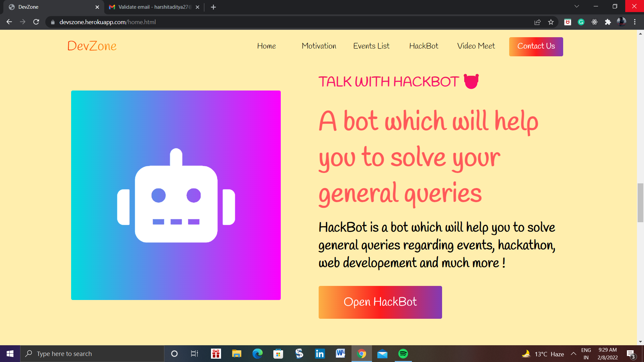Open the Mail app from the taskbar
This screenshot has height=362, width=644.
[x=382, y=354]
